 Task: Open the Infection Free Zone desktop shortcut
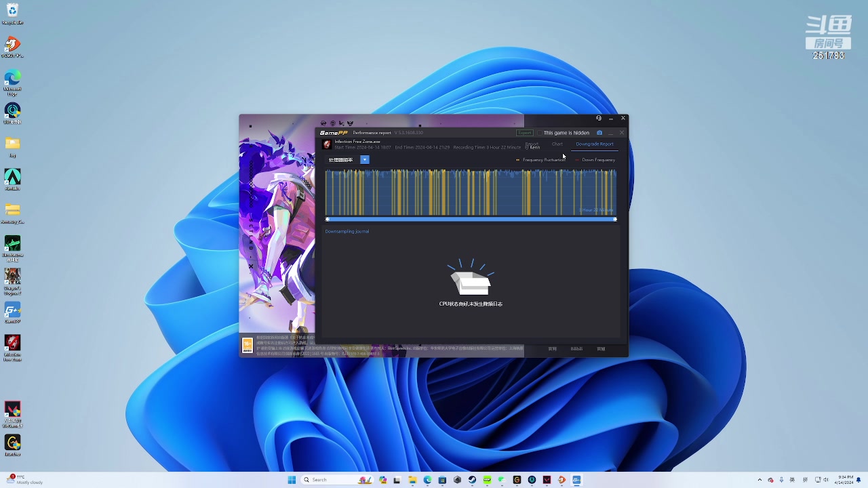[x=12, y=347]
